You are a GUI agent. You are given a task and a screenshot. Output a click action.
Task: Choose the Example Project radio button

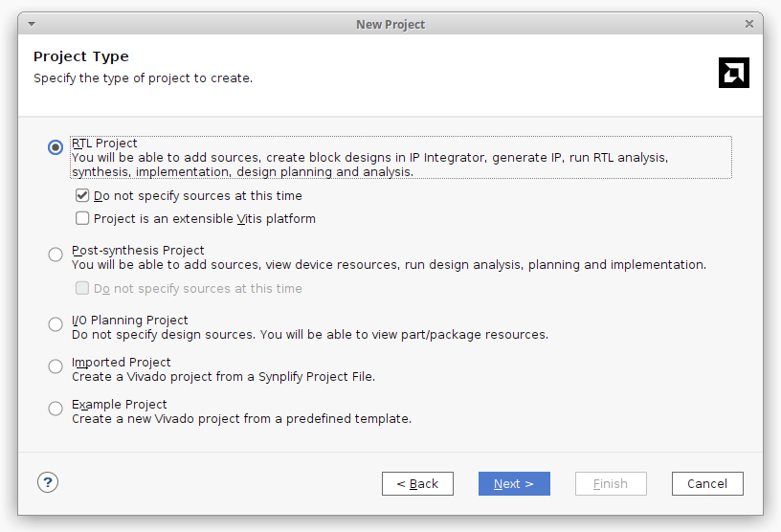56,409
